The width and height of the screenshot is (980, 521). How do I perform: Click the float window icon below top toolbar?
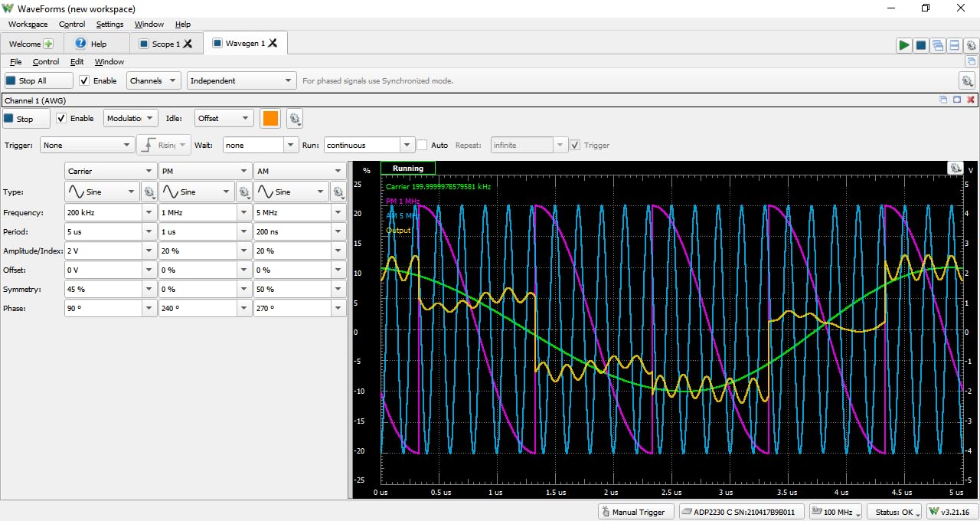pos(972,62)
